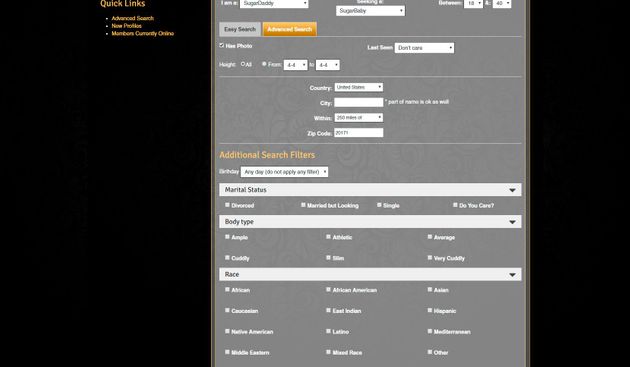630x367 pixels.
Task: Check Other race option
Action: click(x=430, y=352)
